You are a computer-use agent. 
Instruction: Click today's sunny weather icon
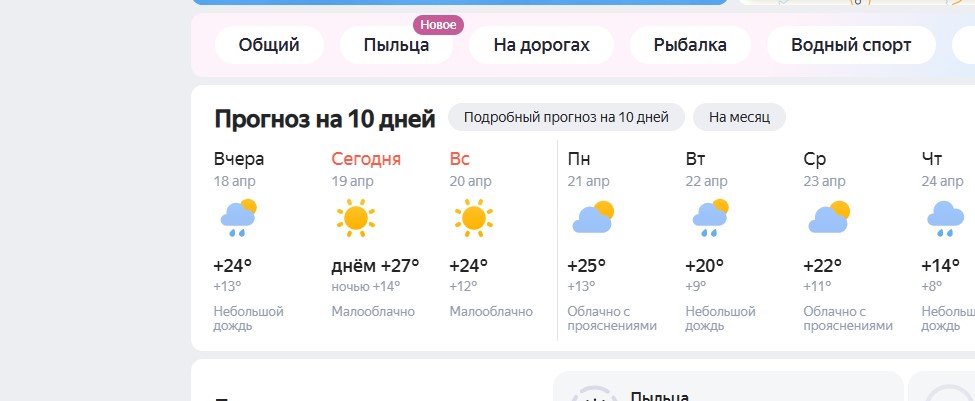tap(354, 217)
